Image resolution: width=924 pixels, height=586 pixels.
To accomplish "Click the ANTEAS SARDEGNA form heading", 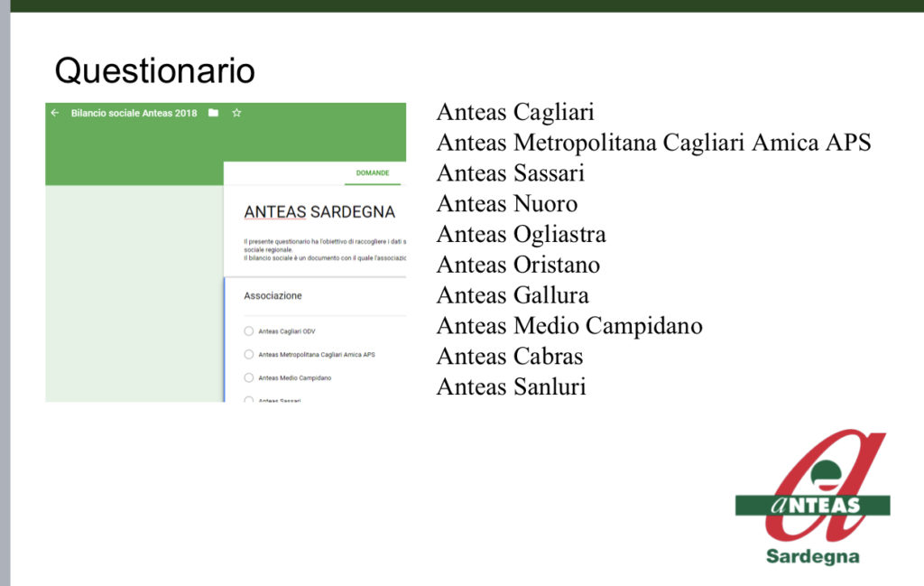I will tap(319, 211).
